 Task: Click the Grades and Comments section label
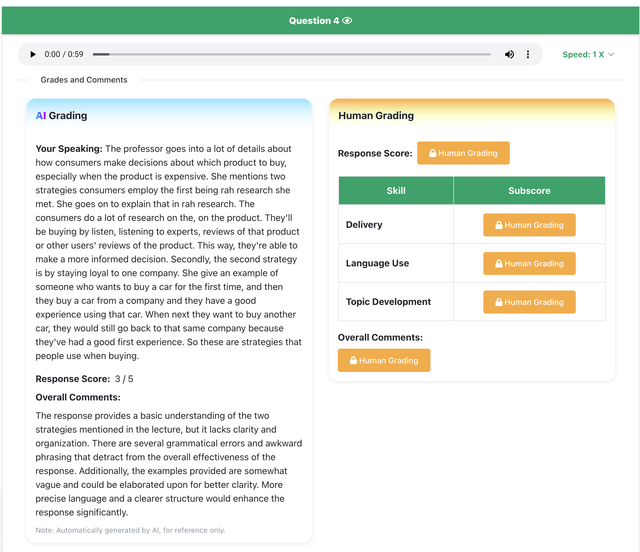pyautogui.click(x=84, y=80)
